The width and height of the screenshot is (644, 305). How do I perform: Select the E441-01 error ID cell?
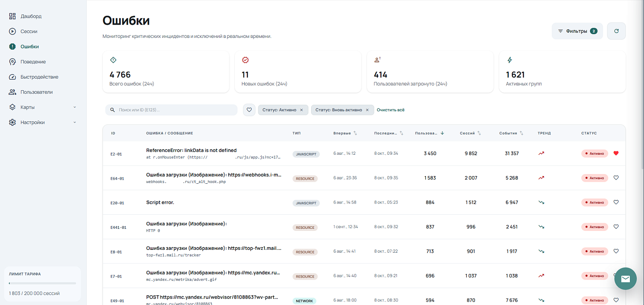tap(118, 228)
